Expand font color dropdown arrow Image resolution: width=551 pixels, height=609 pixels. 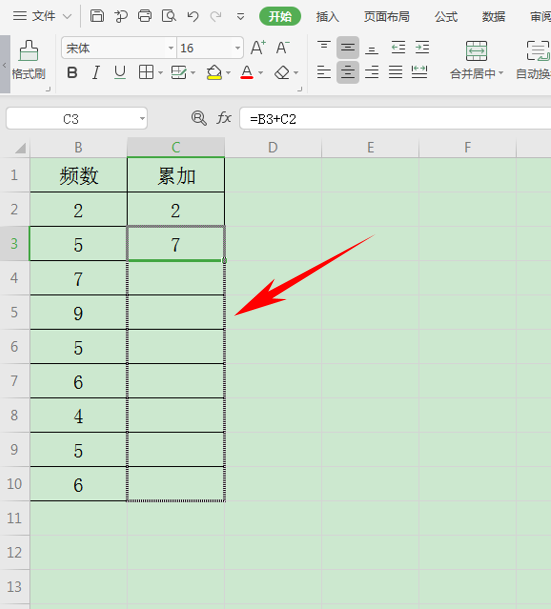pyautogui.click(x=261, y=73)
